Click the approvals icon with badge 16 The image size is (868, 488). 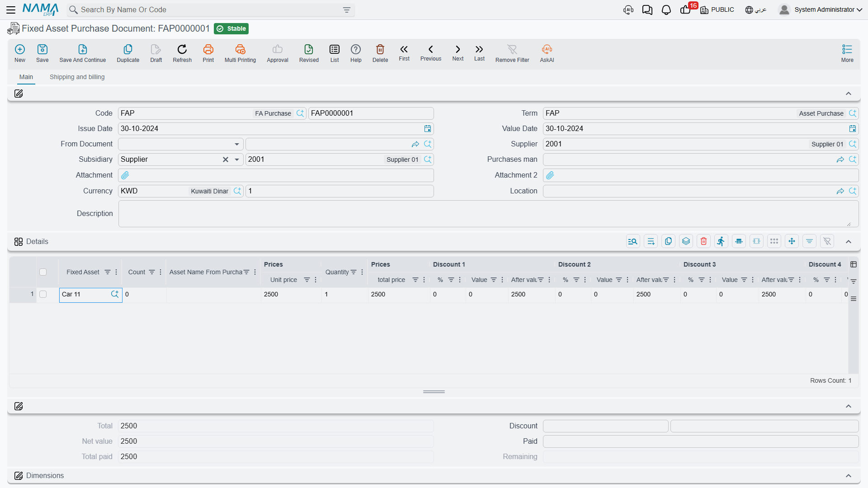[686, 10]
